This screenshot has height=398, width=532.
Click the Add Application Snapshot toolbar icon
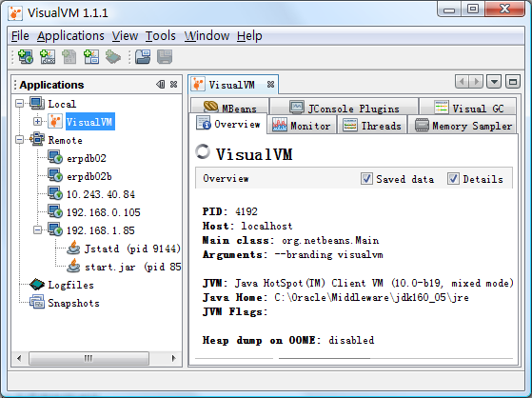91,57
